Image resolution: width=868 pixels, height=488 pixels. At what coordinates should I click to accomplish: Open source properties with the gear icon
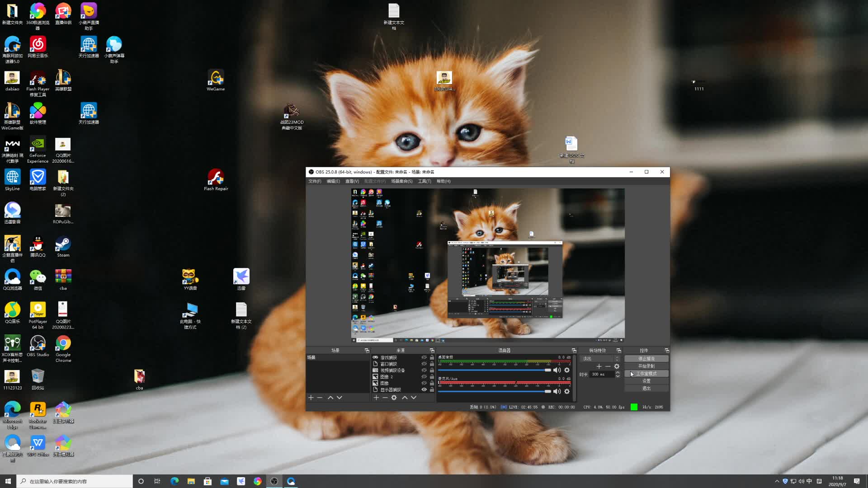tap(394, 398)
